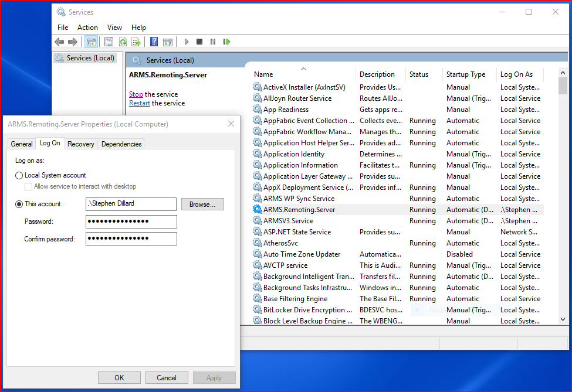Open the Properties toolbar icon
This screenshot has height=392, width=572.
(109, 42)
